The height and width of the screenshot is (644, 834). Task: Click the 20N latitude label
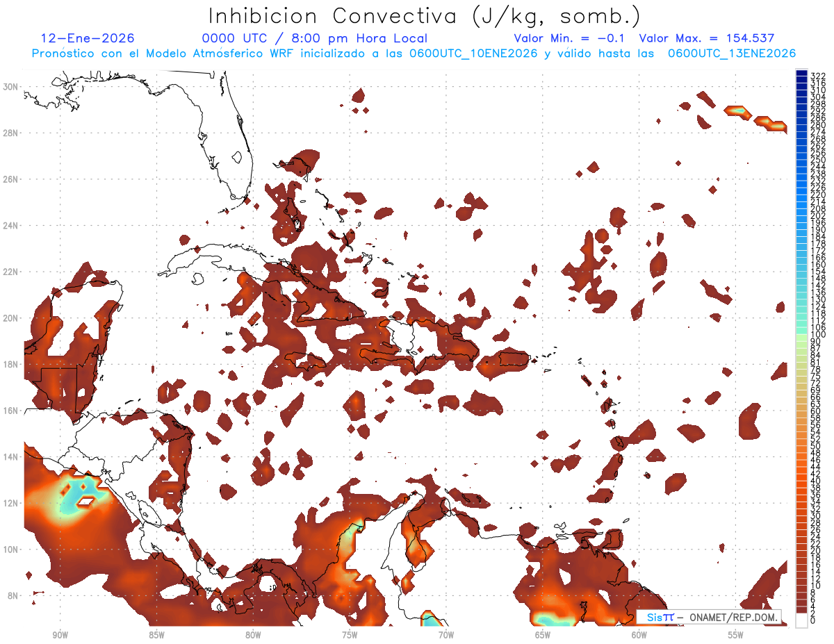[11, 318]
